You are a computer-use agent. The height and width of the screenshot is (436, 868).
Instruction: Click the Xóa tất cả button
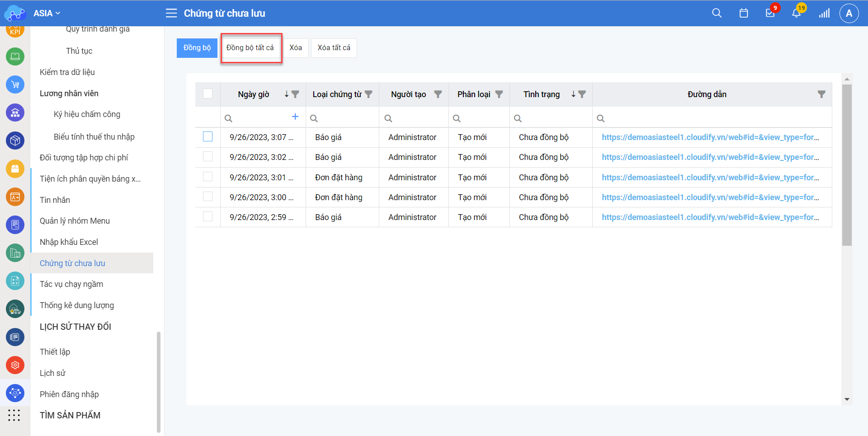coord(334,48)
